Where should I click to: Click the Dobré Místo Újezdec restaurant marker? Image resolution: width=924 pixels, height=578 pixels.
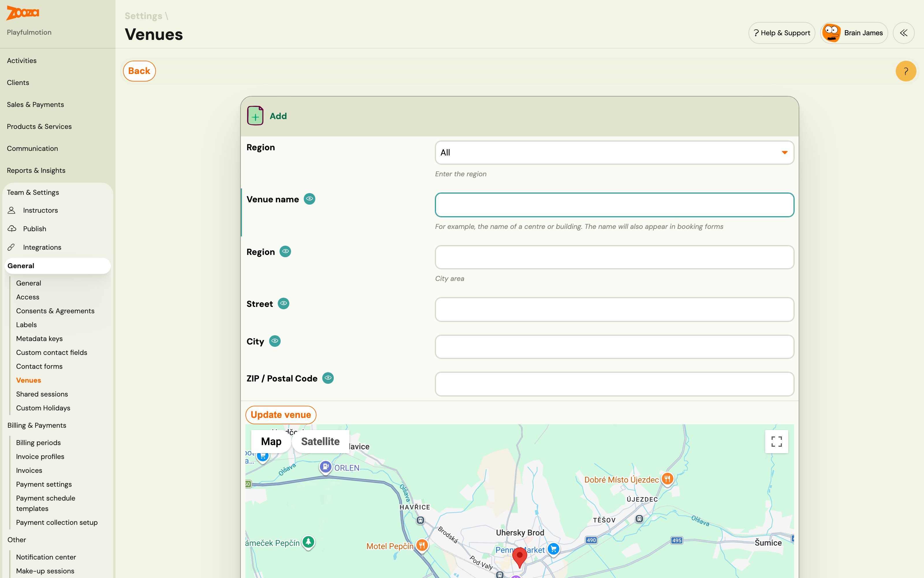click(667, 479)
